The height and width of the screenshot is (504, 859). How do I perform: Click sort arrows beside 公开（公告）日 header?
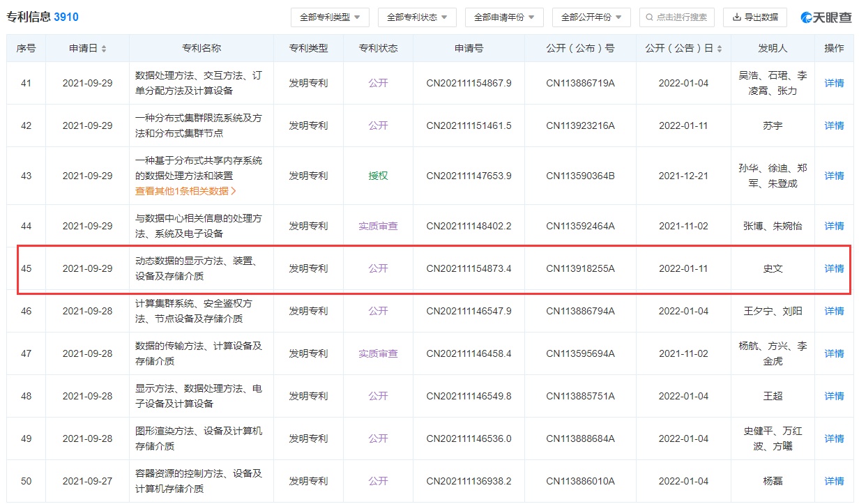(x=719, y=49)
